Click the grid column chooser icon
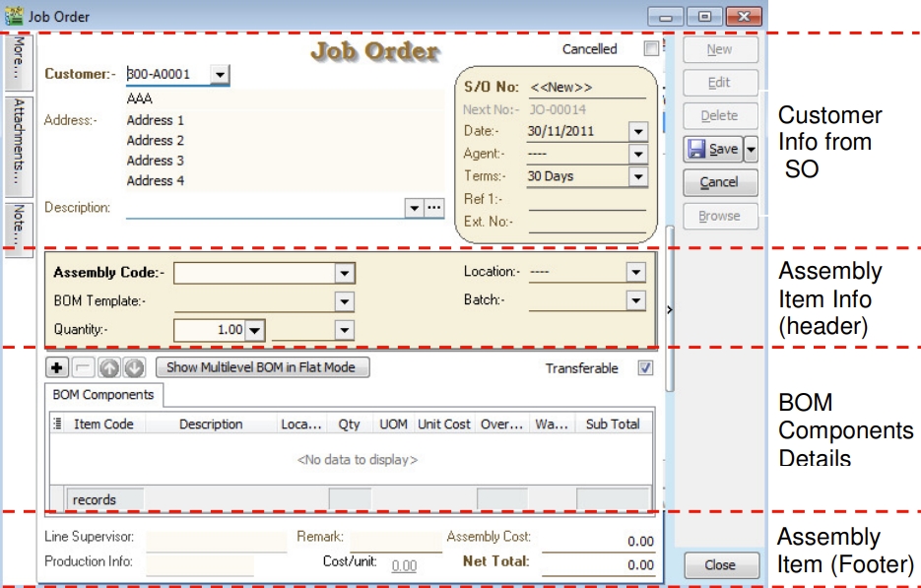Viewport: 921px width, 588px height. (57, 425)
